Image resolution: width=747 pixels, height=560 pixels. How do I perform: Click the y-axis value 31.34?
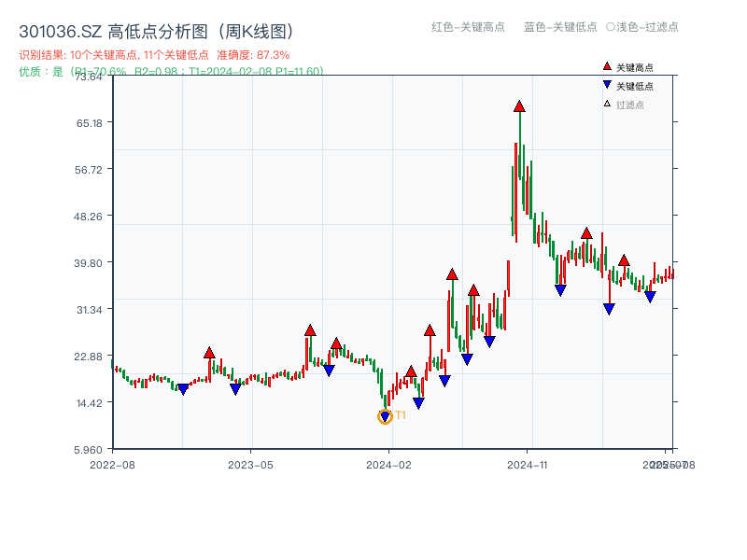pyautogui.click(x=90, y=310)
